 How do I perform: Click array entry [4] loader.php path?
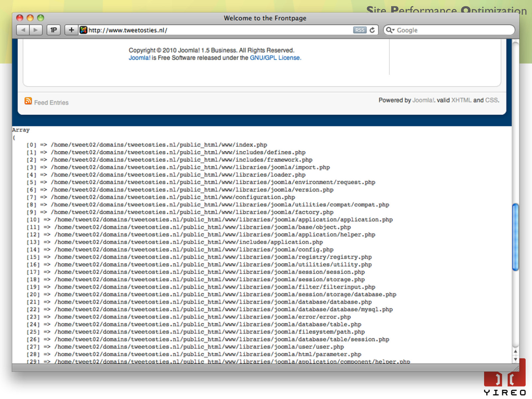coord(178,175)
